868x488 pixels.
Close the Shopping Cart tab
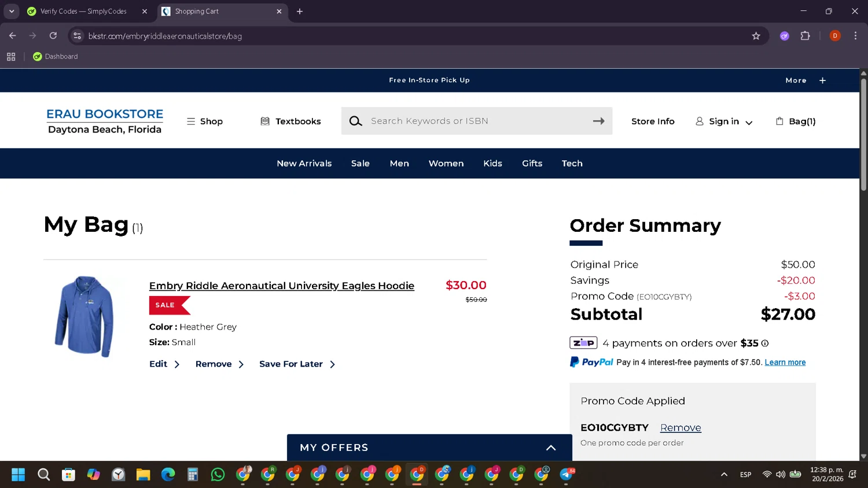tap(279, 12)
